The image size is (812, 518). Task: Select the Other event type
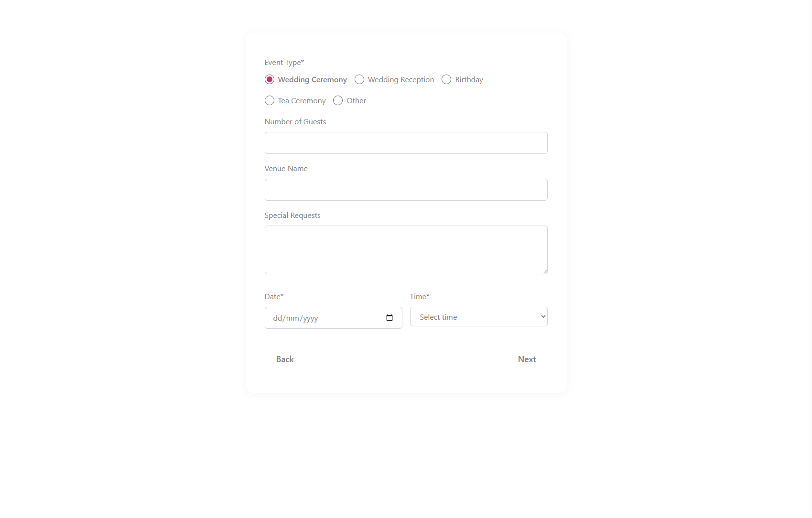pos(338,100)
